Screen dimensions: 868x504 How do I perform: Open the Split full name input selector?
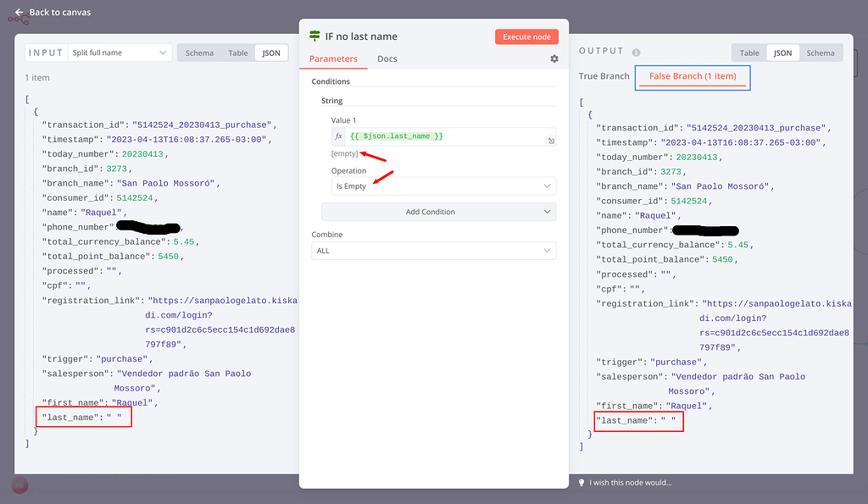[x=119, y=52]
